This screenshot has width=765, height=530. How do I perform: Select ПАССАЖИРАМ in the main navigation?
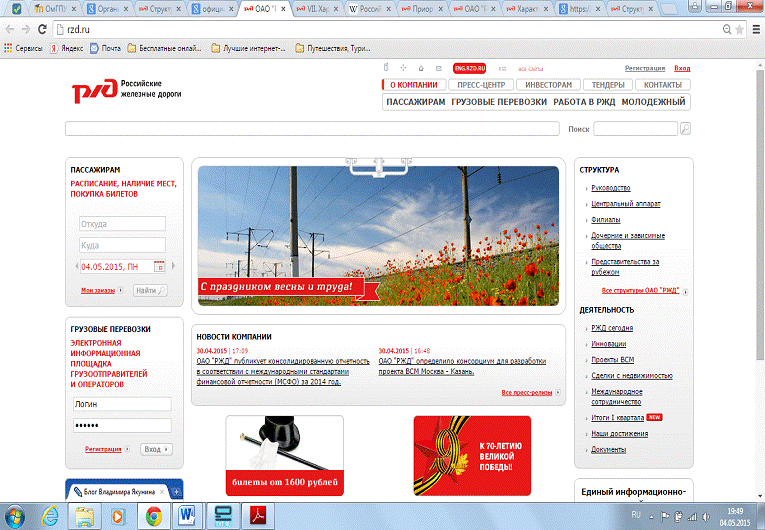pos(415,102)
